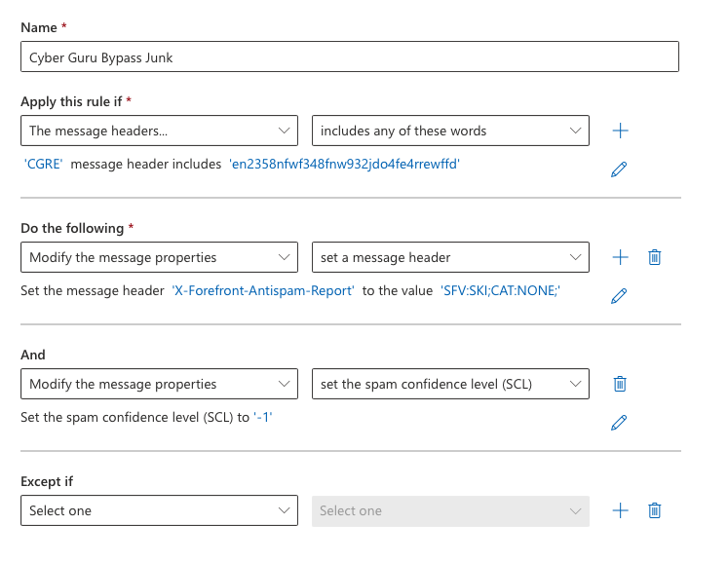Image resolution: width=728 pixels, height=563 pixels.
Task: Open 'The message headers...' dropdown
Action: (x=159, y=131)
